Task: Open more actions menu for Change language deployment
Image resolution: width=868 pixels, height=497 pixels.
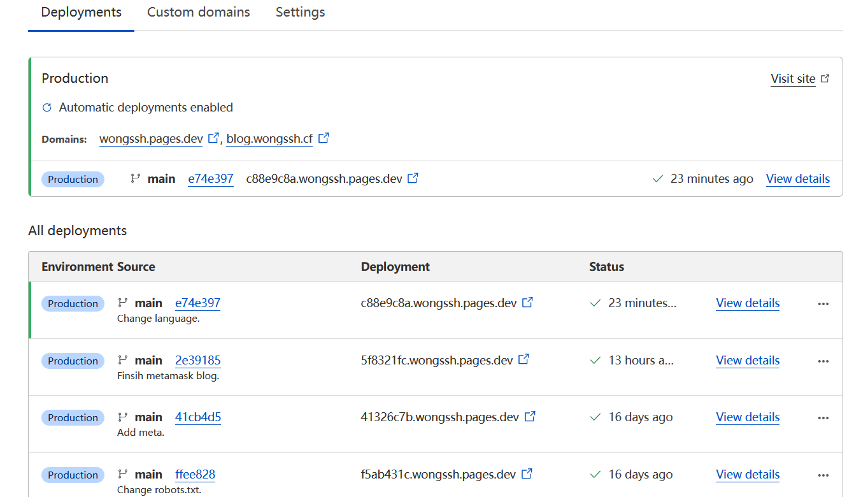Action: [823, 304]
